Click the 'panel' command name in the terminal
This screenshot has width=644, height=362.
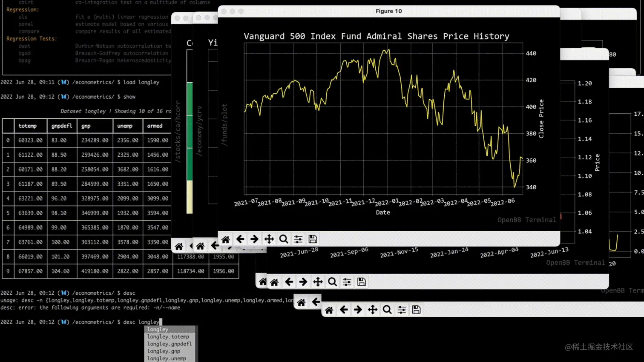click(26, 24)
